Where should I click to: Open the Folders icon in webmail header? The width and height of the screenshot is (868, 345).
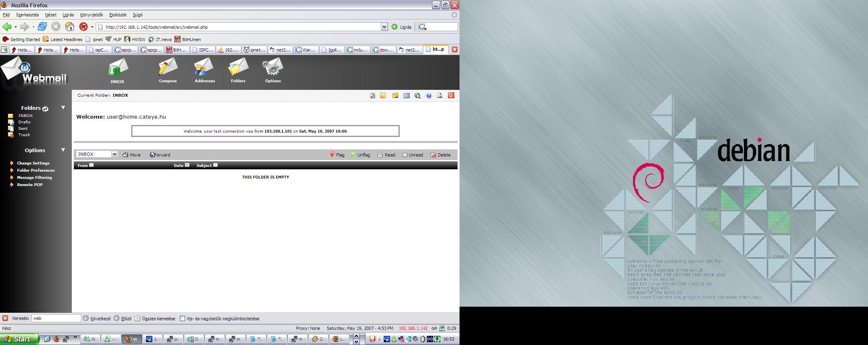238,68
